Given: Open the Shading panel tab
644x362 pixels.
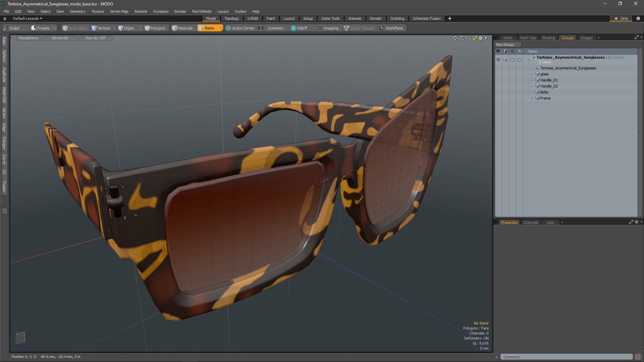Looking at the screenshot, I should (x=548, y=38).
